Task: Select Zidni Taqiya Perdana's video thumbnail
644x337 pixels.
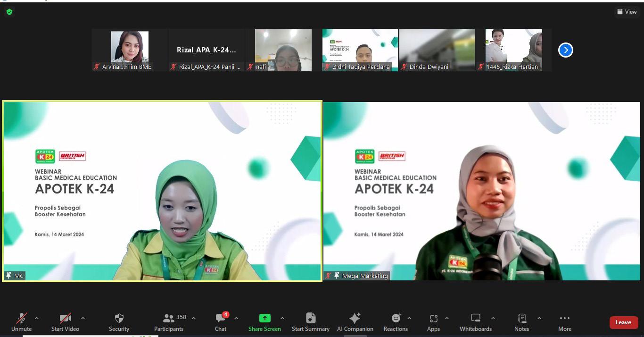Action: tap(360, 50)
